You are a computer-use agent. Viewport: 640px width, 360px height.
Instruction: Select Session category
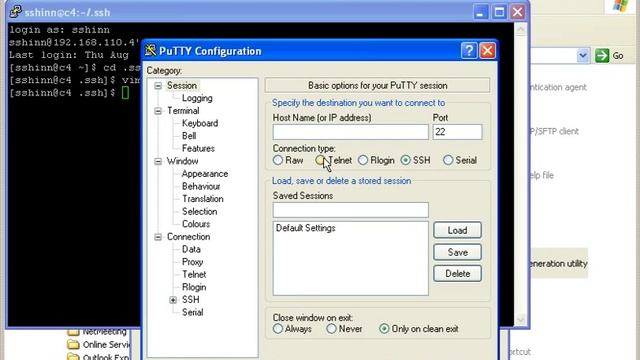182,86
